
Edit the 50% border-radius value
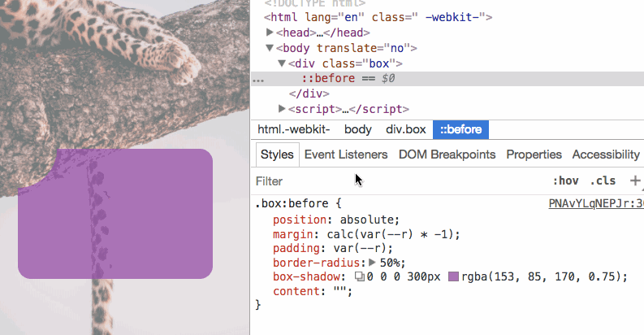(390, 263)
